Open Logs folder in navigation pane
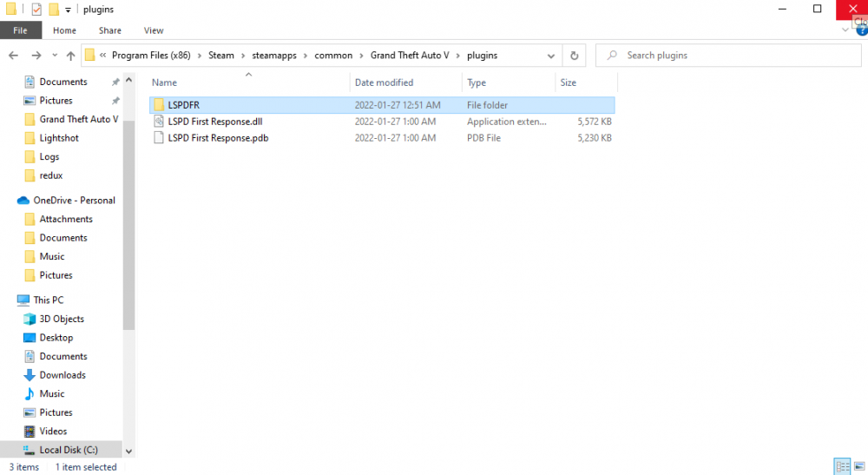The image size is (868, 475). (x=49, y=156)
